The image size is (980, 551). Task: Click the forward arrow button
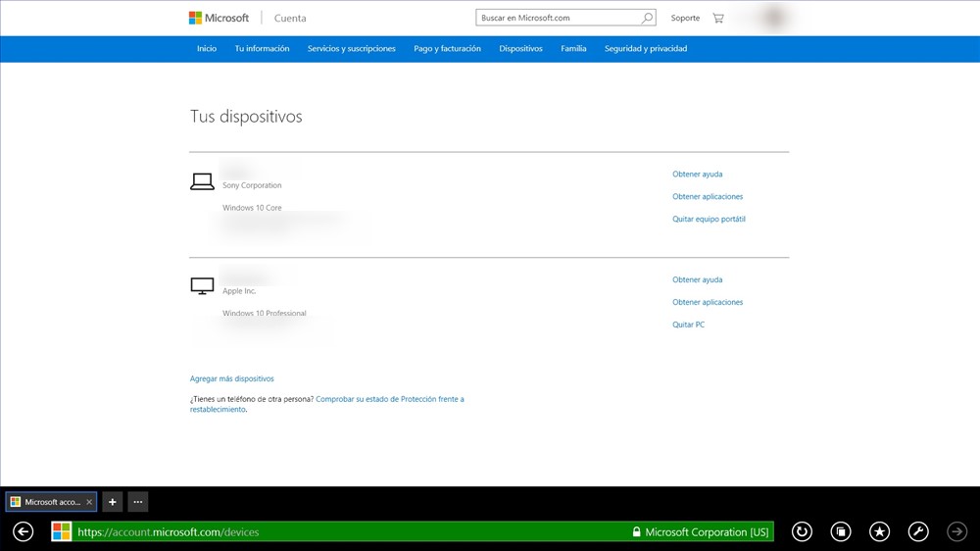[956, 531]
